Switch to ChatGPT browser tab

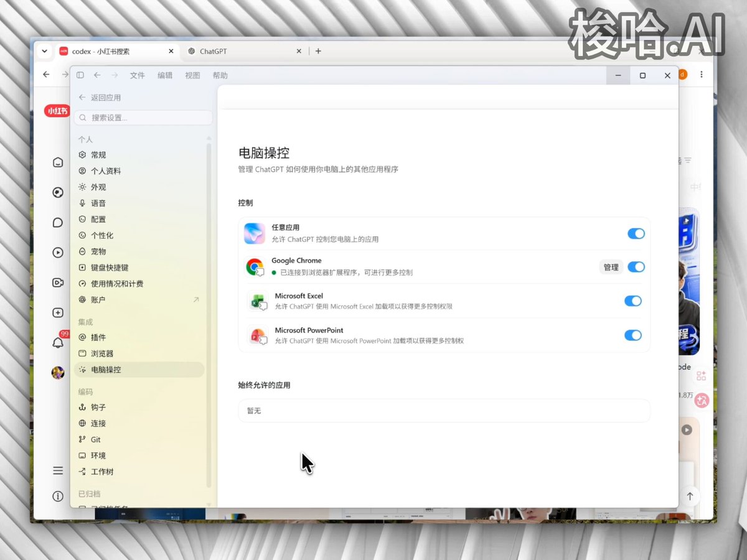tap(245, 52)
